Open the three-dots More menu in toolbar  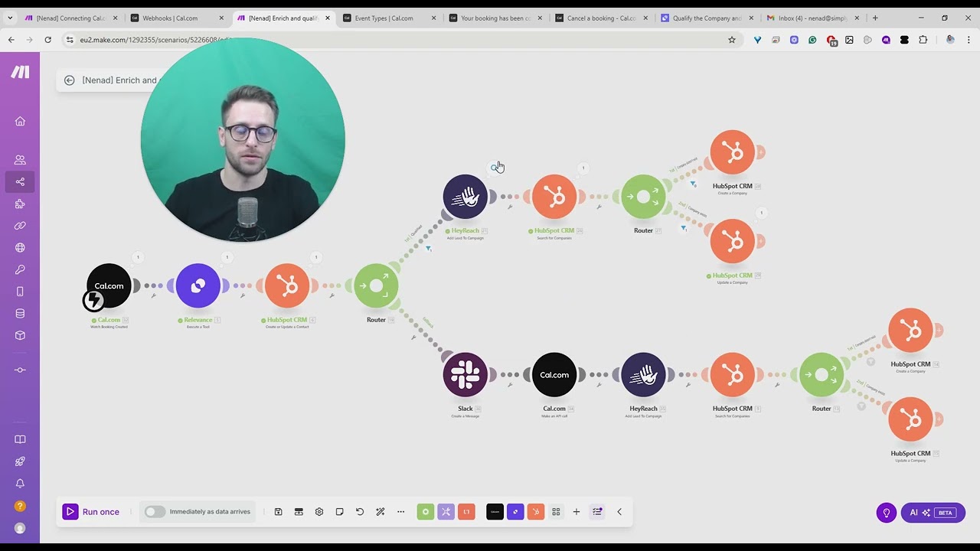point(400,512)
